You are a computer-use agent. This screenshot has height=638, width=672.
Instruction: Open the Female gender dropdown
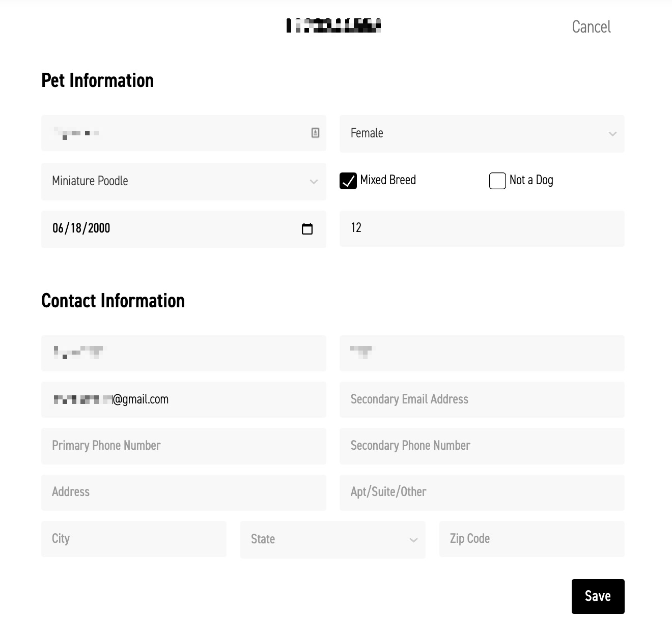coord(482,134)
